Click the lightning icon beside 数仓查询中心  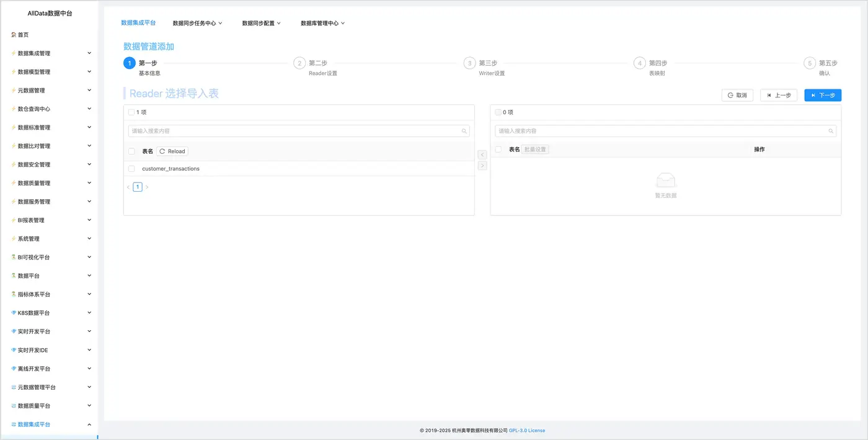[14, 109]
